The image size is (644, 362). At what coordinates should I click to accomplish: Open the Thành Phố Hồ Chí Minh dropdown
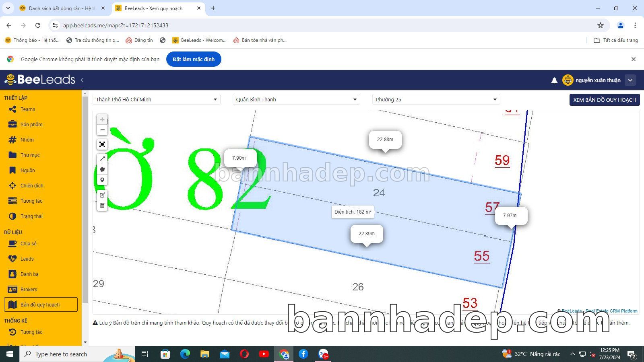[157, 99]
